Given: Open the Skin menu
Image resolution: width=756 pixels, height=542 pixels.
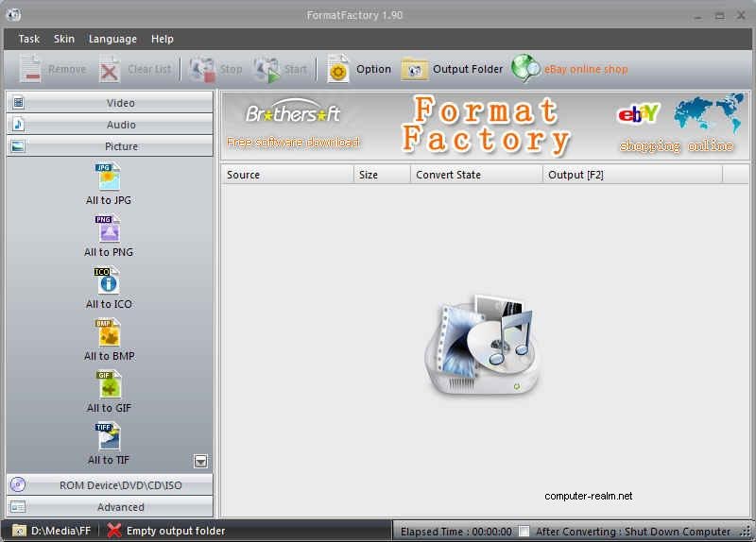Looking at the screenshot, I should [x=64, y=39].
